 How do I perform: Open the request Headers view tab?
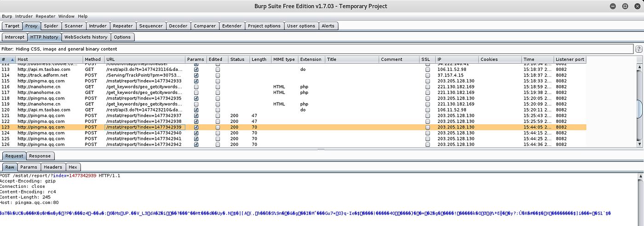(x=53, y=167)
